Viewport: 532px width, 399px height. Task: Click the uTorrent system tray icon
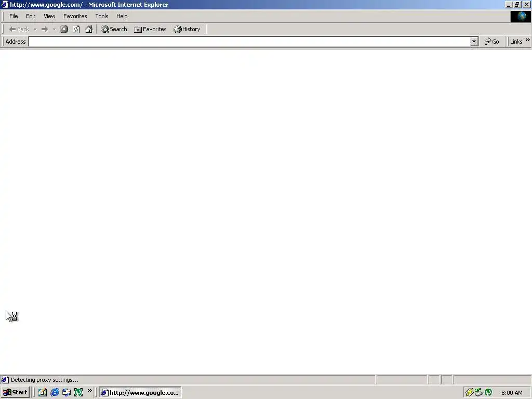[x=488, y=393]
